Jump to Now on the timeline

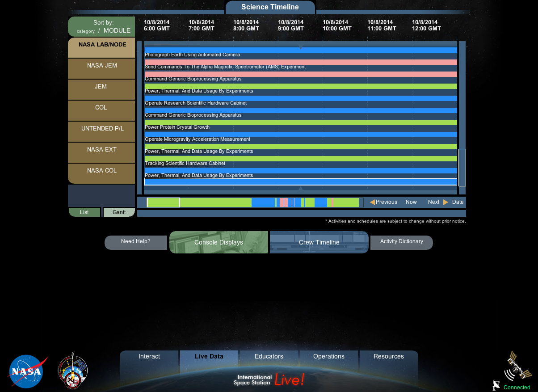pos(411,202)
